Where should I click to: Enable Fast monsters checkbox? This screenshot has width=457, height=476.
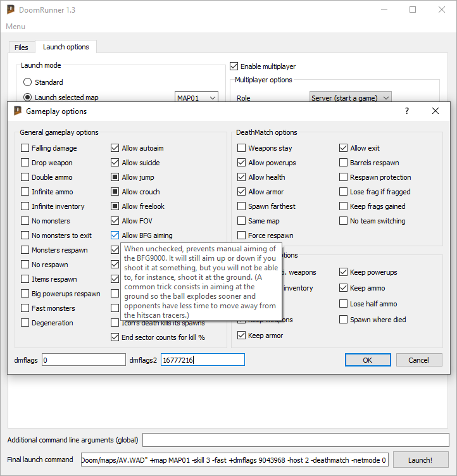(25, 308)
